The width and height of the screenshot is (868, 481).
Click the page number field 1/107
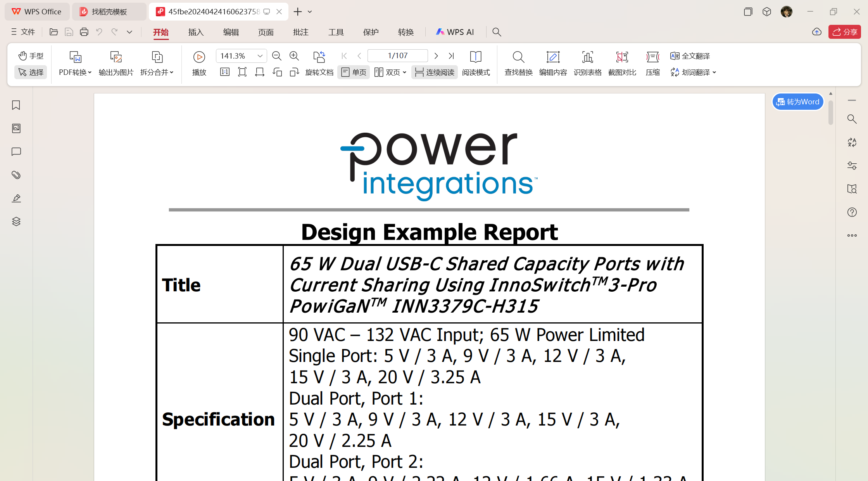398,56
